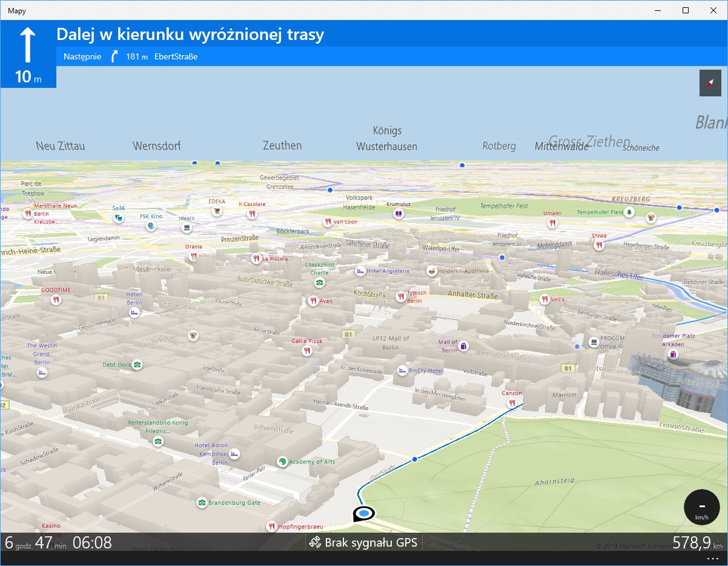Viewport: 728px width, 566px height.
Task: Select the Hopfingerbraeu restaurant icon
Action: [271, 527]
